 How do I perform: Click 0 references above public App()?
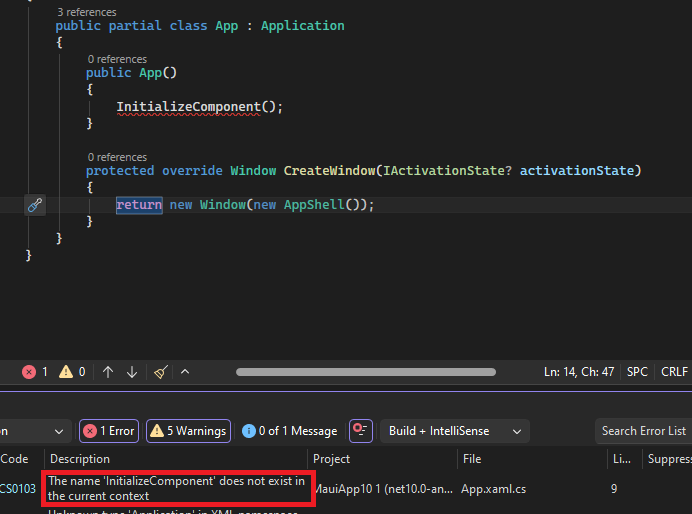click(x=117, y=59)
